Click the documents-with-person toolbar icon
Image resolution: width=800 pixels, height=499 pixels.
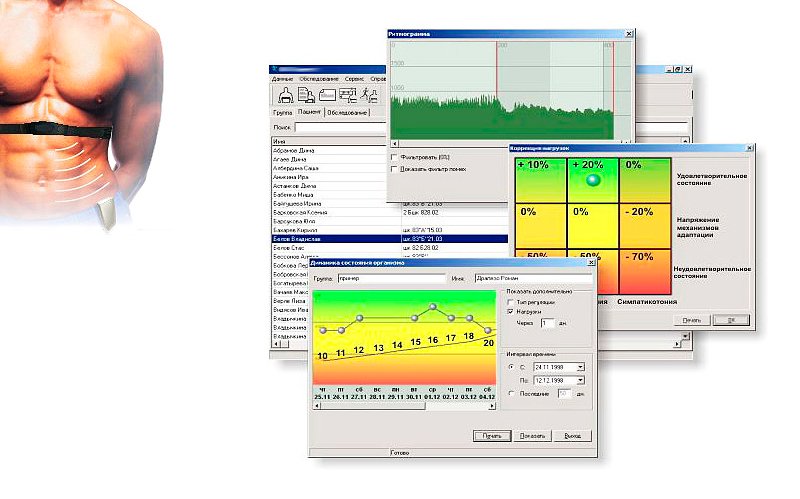click(306, 95)
